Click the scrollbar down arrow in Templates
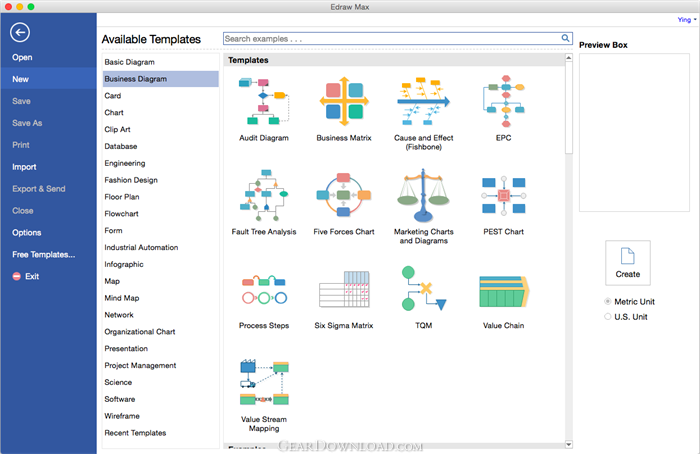Screen dimensions: 700x454 tap(569, 444)
